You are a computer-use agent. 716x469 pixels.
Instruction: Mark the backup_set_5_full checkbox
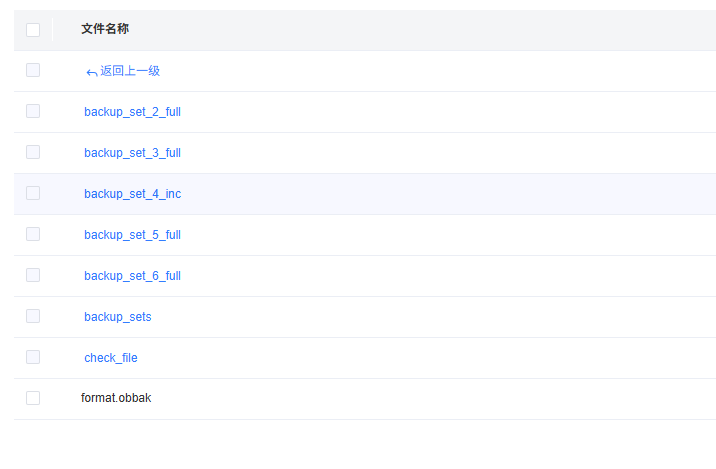[x=33, y=234]
